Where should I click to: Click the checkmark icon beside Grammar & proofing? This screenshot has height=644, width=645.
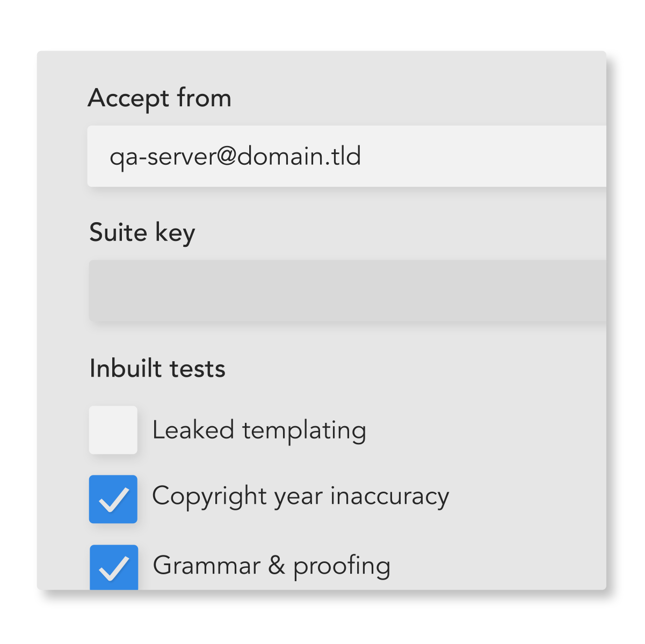pyautogui.click(x=114, y=568)
